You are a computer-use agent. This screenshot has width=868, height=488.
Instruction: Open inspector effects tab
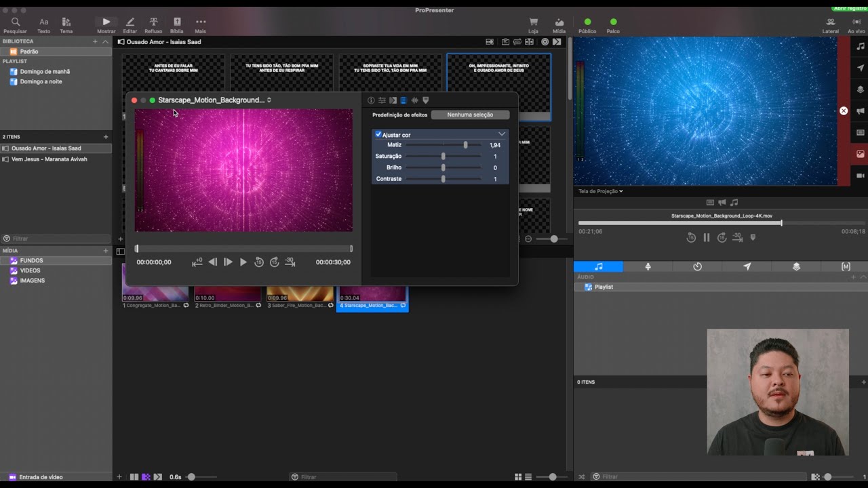tap(403, 100)
